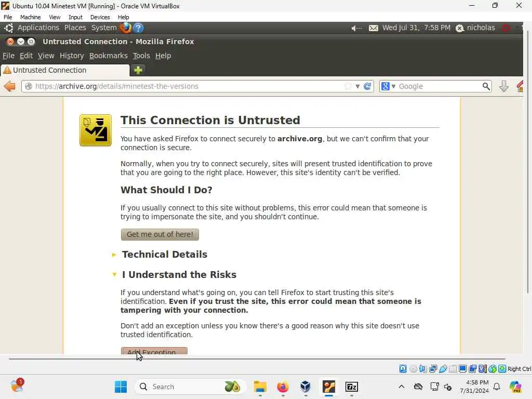Click the site identity globe in address bar
The width and height of the screenshot is (532, 399).
[29, 86]
